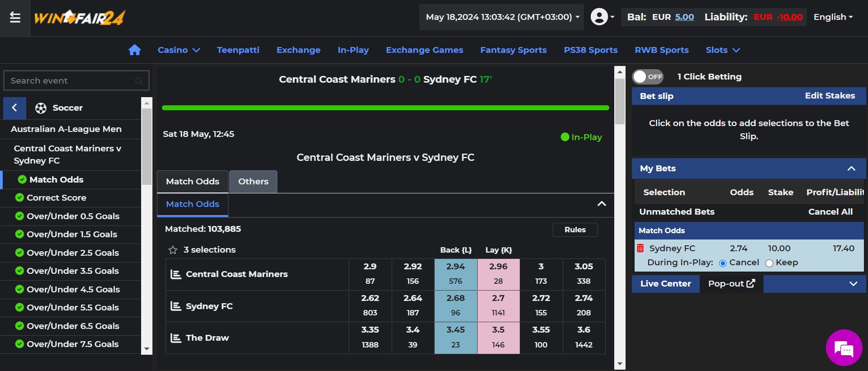Go to the Home icon
Image resolution: width=868 pixels, height=371 pixels.
[134, 50]
